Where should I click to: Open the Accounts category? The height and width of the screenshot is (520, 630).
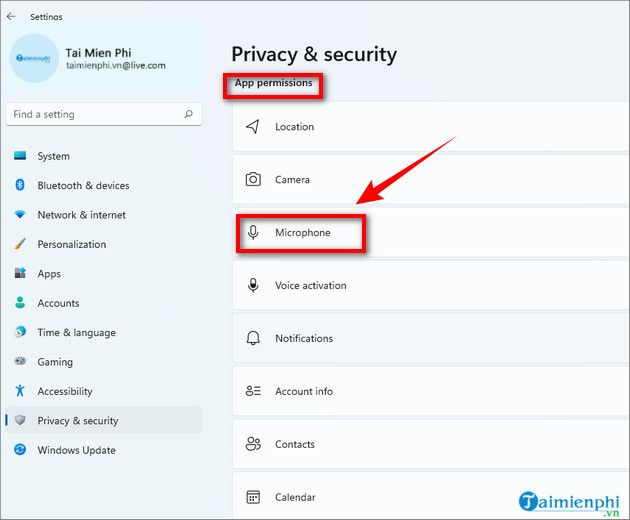104,303
